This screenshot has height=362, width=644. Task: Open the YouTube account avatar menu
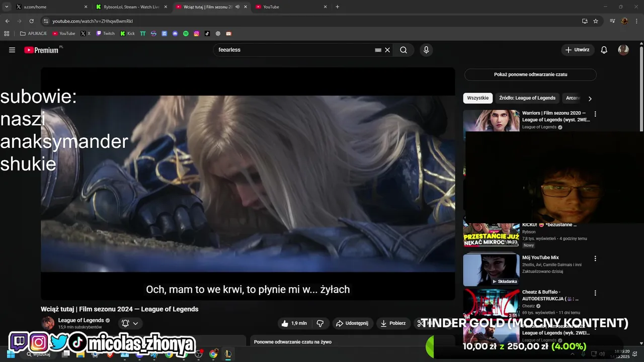coord(623,50)
